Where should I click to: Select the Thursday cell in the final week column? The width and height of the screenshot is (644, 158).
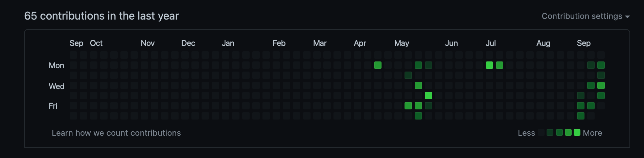[601, 96]
